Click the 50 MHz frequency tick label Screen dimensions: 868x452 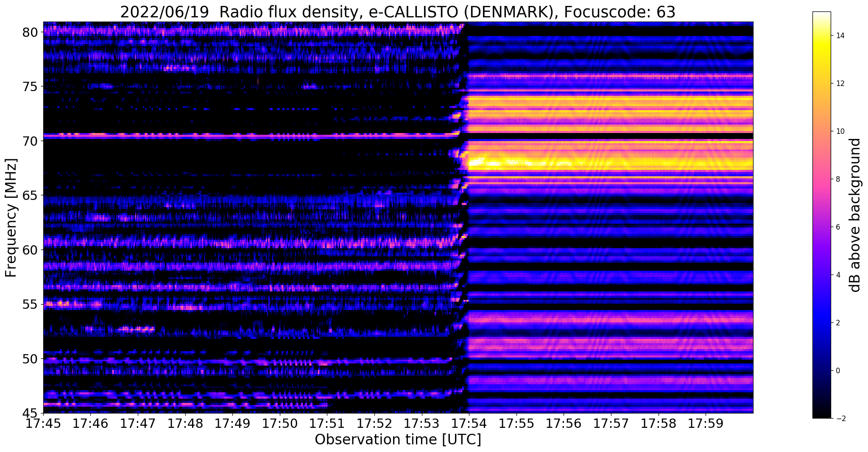point(31,359)
